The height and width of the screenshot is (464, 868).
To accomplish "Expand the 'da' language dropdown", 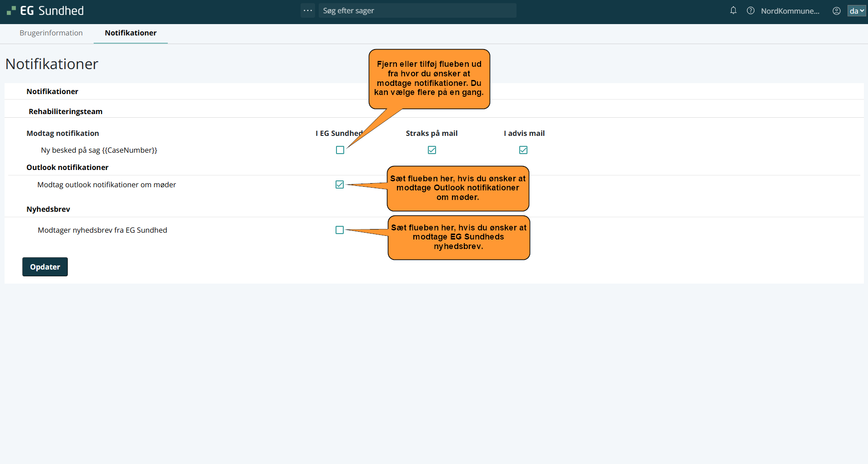I will (857, 11).
